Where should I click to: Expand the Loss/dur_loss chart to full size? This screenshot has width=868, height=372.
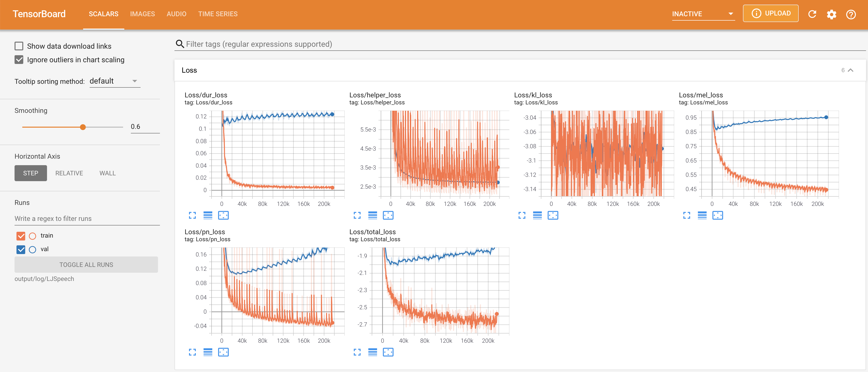coord(192,216)
